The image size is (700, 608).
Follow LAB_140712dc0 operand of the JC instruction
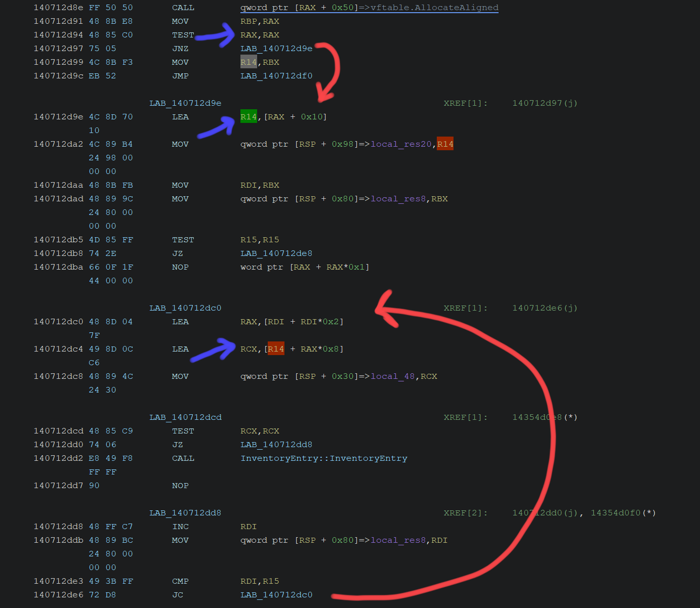click(276, 595)
